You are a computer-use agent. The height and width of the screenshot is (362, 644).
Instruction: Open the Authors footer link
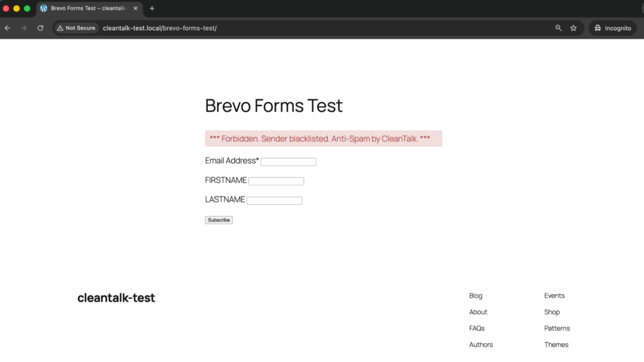pyautogui.click(x=481, y=345)
